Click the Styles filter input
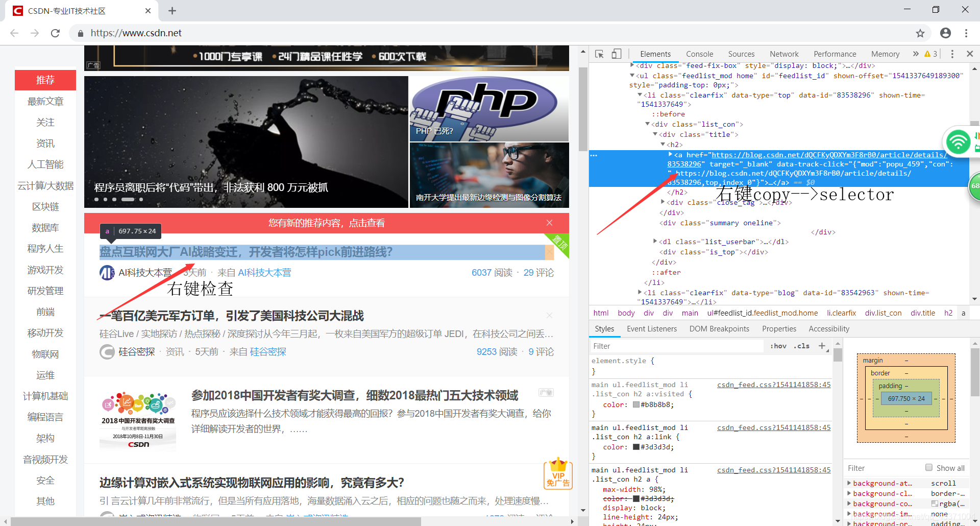Screen dimensions: 980x526 pyautogui.click(x=676, y=346)
